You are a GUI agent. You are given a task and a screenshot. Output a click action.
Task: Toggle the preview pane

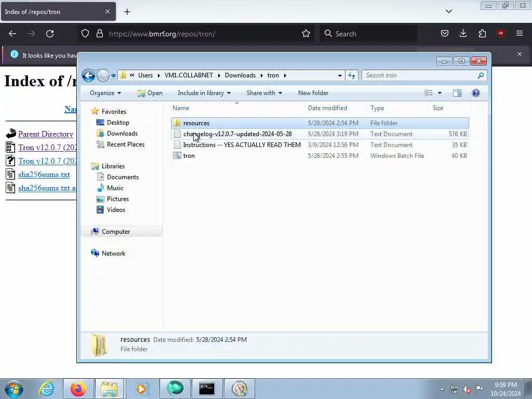(x=457, y=93)
